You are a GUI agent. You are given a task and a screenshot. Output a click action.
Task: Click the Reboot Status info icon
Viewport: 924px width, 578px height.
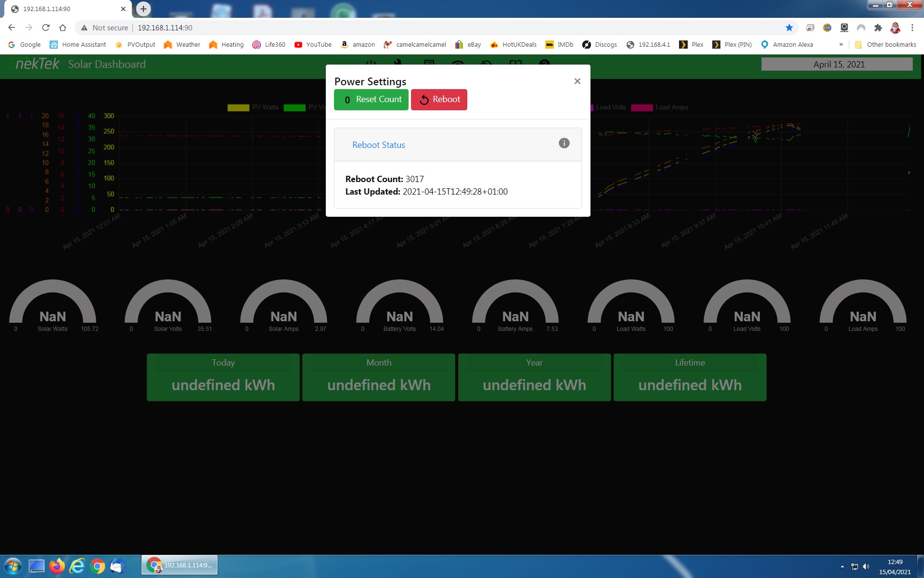tap(564, 143)
